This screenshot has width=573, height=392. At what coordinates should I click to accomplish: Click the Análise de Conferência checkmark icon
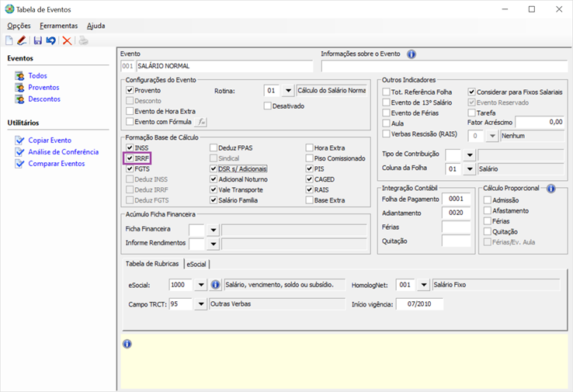19,152
